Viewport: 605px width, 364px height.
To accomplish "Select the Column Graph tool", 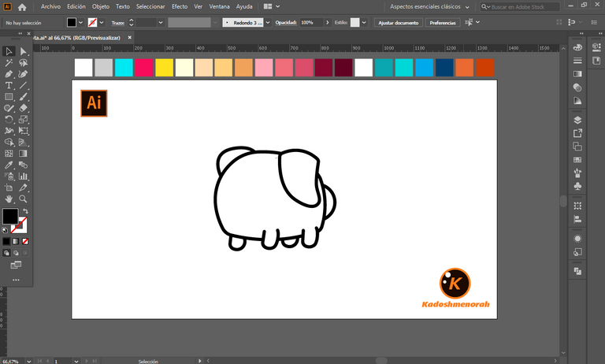I will 23,176.
